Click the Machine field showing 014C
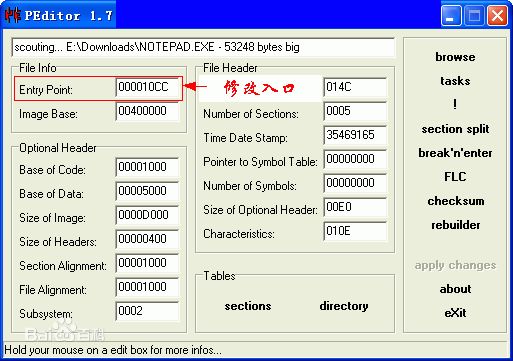Image resolution: width=513 pixels, height=361 pixels. click(355, 87)
